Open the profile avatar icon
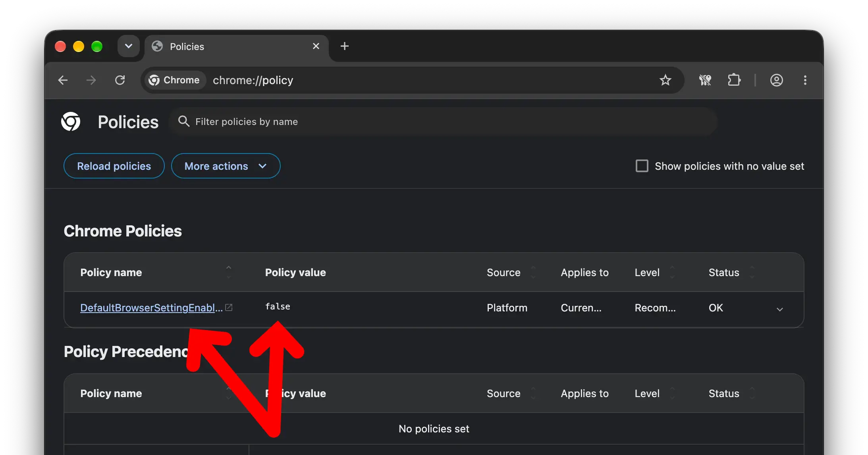Screen dimensions: 868x455 (x=777, y=80)
